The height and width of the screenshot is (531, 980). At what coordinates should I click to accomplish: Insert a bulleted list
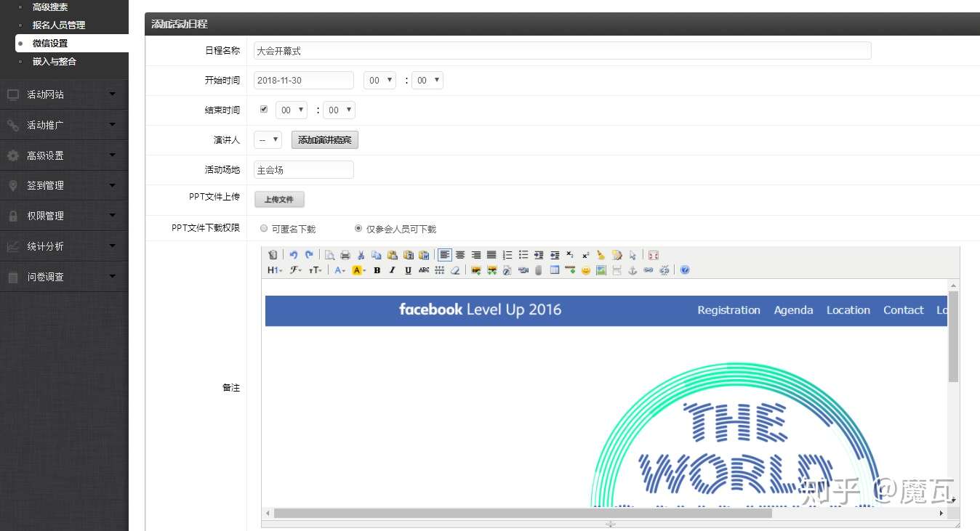click(x=523, y=255)
